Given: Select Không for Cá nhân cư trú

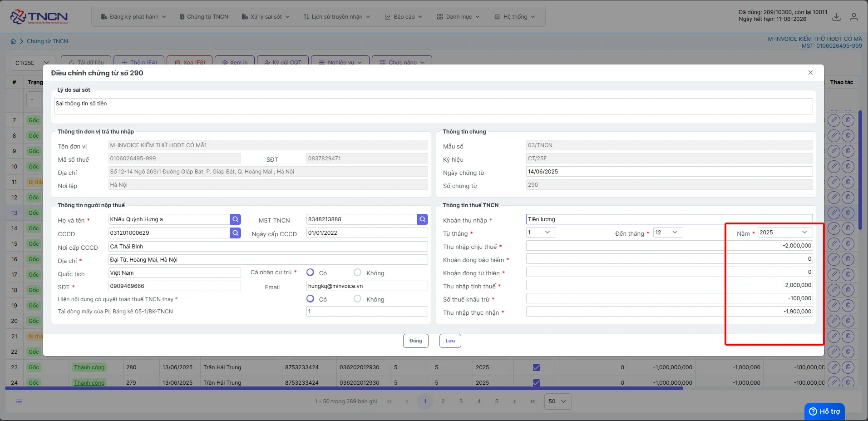Looking at the screenshot, I should click(x=358, y=272).
